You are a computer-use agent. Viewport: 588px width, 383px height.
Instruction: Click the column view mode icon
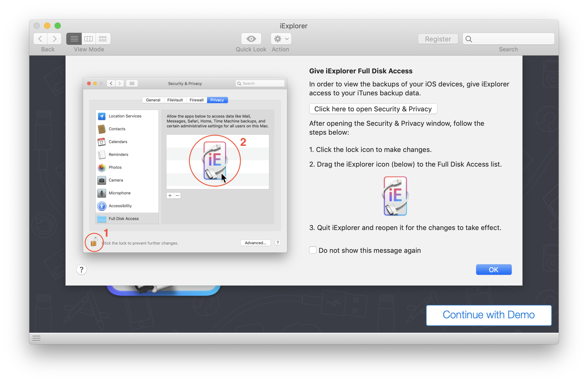coord(89,39)
